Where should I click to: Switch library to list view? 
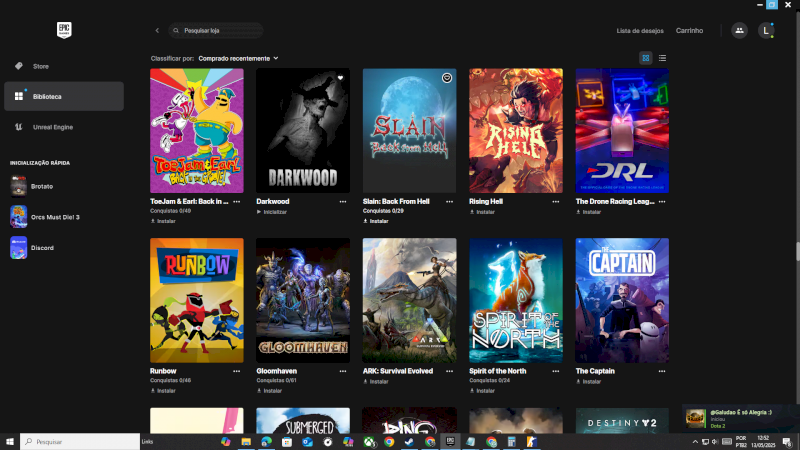click(662, 58)
